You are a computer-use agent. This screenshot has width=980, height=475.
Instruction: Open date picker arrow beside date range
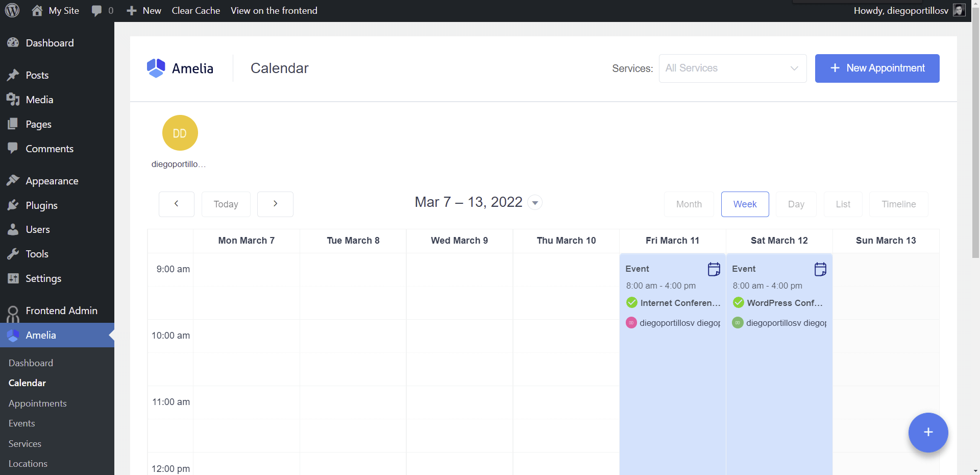pos(535,203)
